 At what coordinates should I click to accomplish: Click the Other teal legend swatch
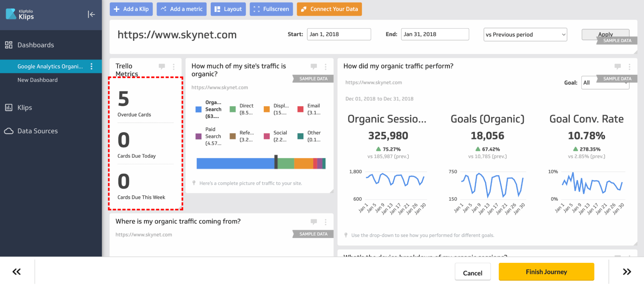click(301, 136)
